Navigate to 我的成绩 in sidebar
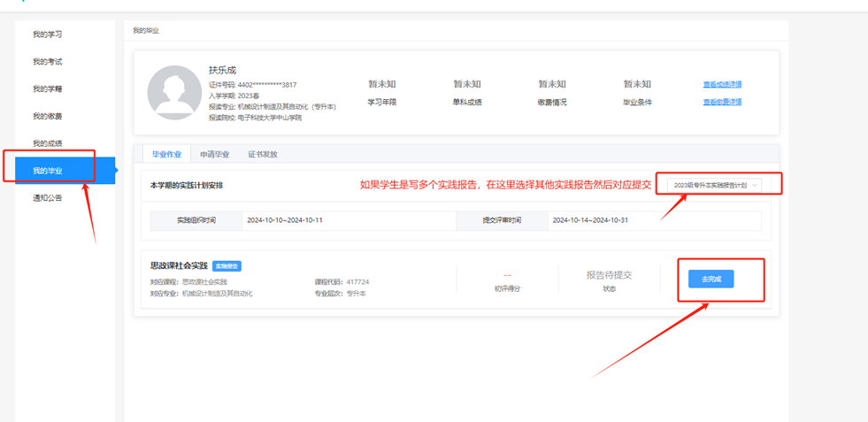 (x=48, y=143)
